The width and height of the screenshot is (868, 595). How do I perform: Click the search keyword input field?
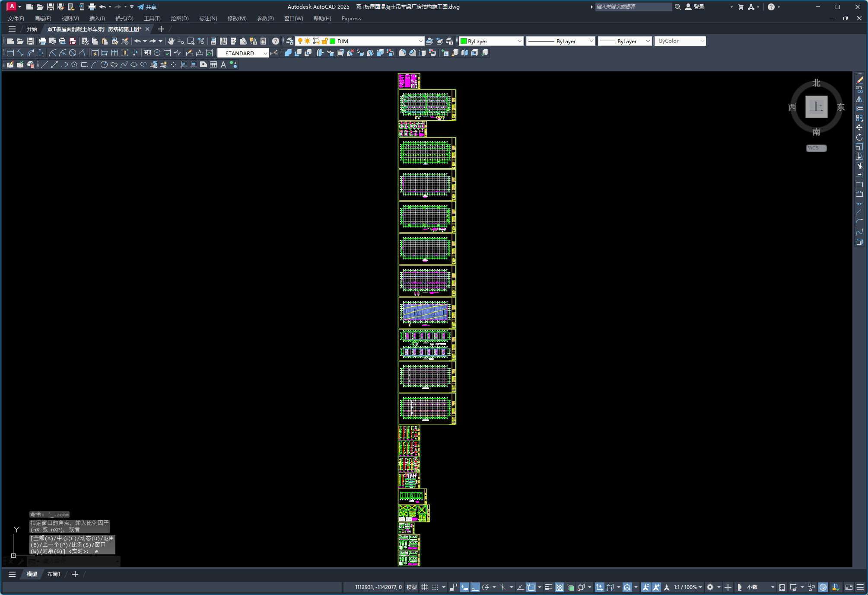click(633, 7)
